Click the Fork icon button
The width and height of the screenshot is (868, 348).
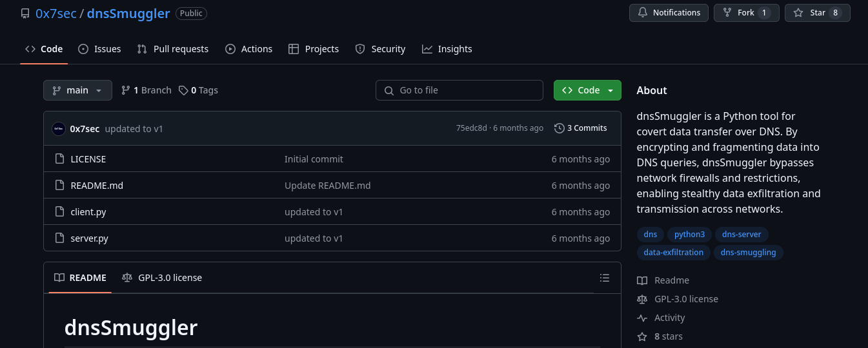pyautogui.click(x=727, y=13)
